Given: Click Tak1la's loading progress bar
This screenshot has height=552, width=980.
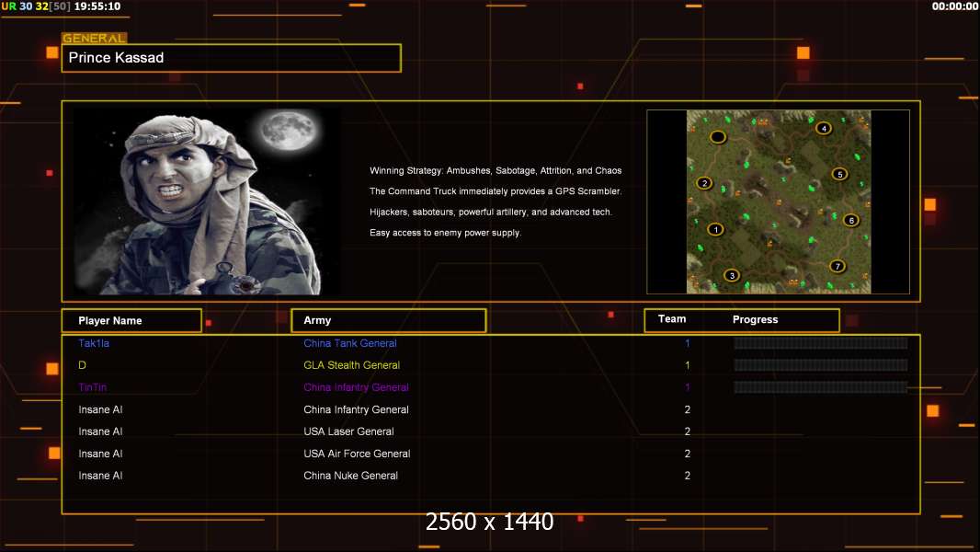Looking at the screenshot, I should click(820, 343).
